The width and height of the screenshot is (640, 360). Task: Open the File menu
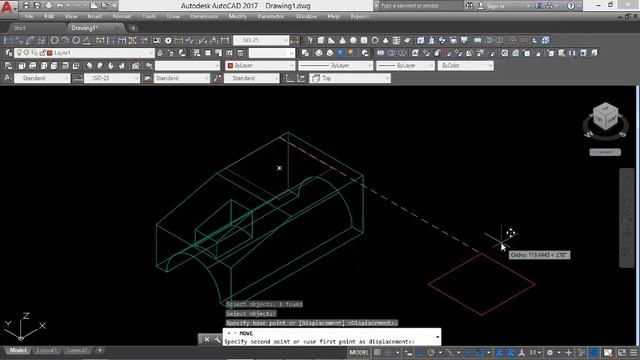click(29, 17)
